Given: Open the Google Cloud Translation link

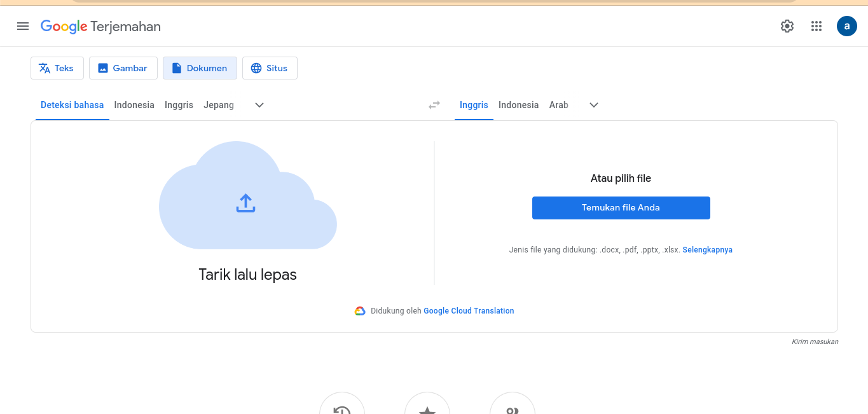Looking at the screenshot, I should tap(469, 311).
